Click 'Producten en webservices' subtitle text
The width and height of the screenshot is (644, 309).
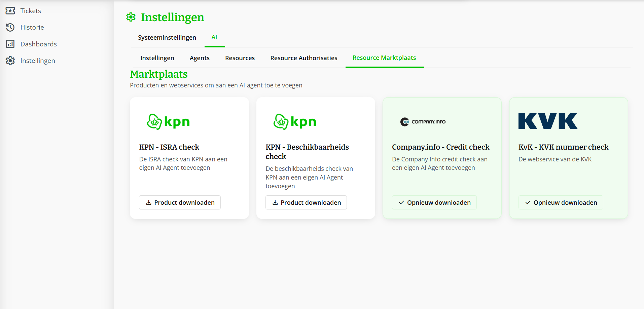[x=216, y=85]
